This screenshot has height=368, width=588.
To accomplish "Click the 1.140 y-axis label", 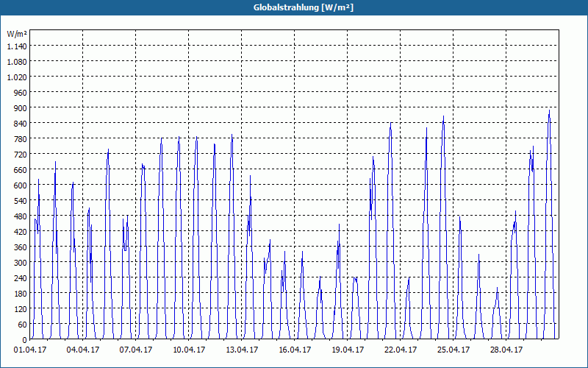I will coord(17,46).
